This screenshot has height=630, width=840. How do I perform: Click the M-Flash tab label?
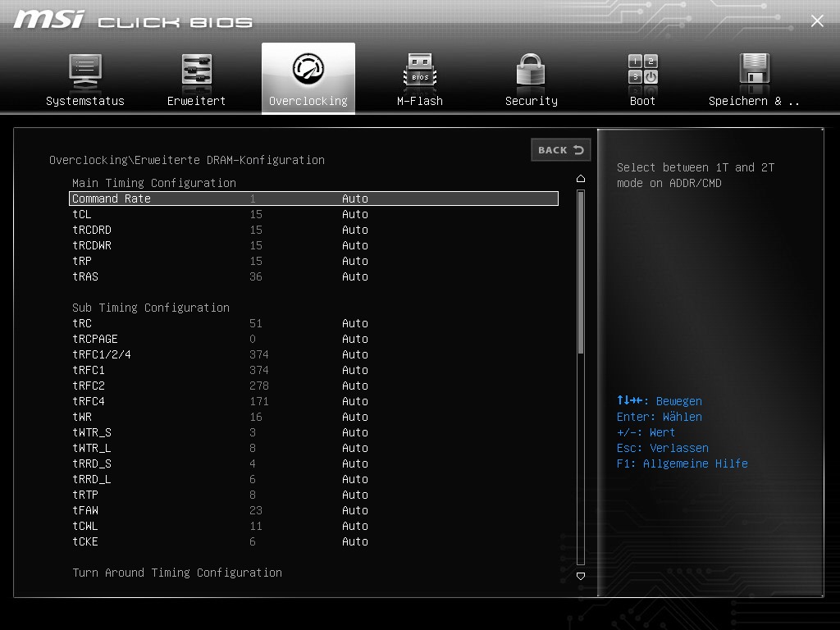tap(420, 101)
